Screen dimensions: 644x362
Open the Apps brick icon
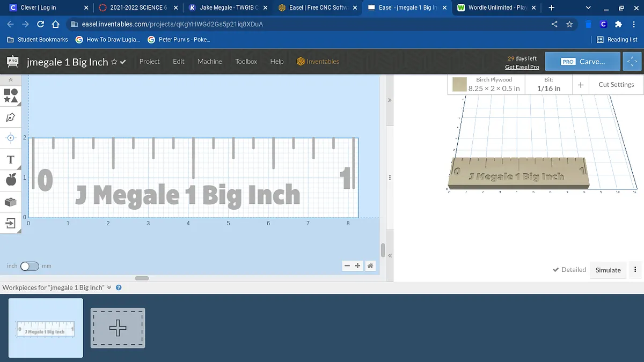click(11, 202)
